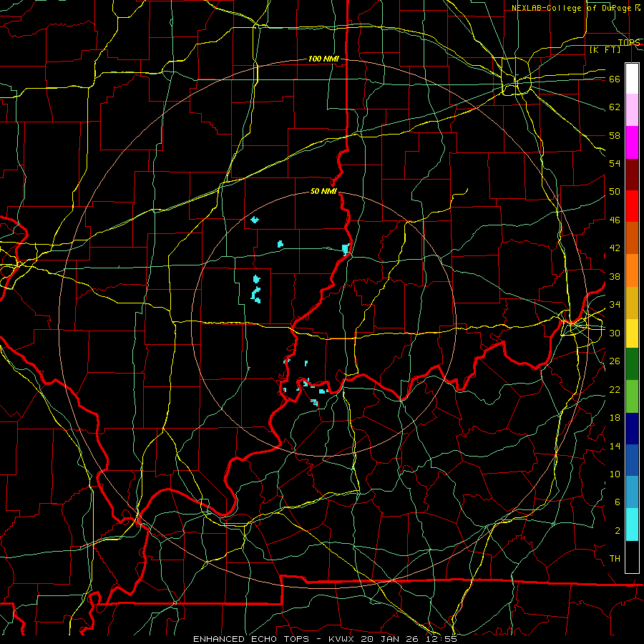Click the medium blue legend swatch
Screen dimensions: 644x644
point(632,460)
